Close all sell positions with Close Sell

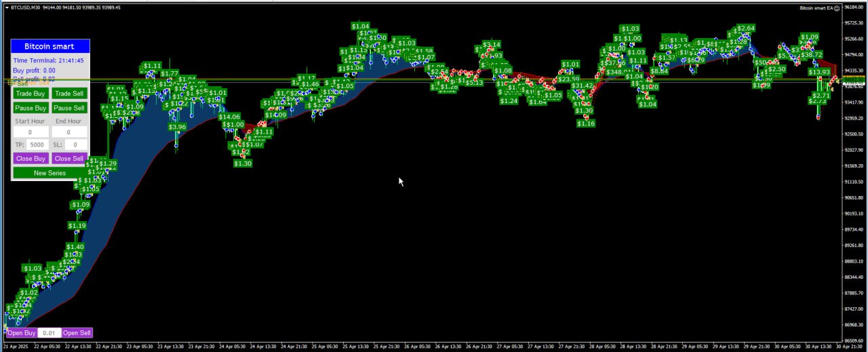[x=69, y=159]
